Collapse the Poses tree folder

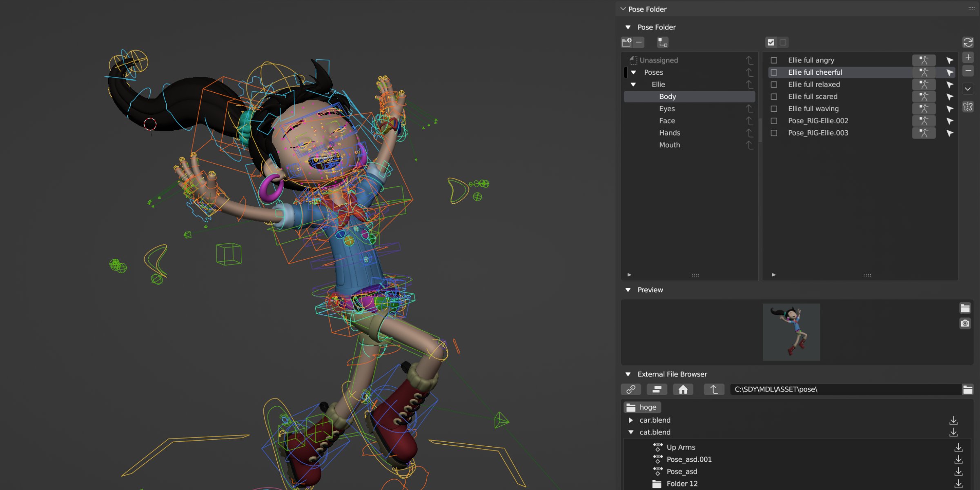633,72
